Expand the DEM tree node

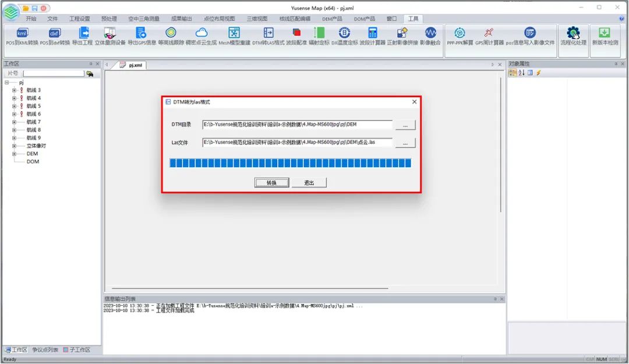[x=14, y=154]
